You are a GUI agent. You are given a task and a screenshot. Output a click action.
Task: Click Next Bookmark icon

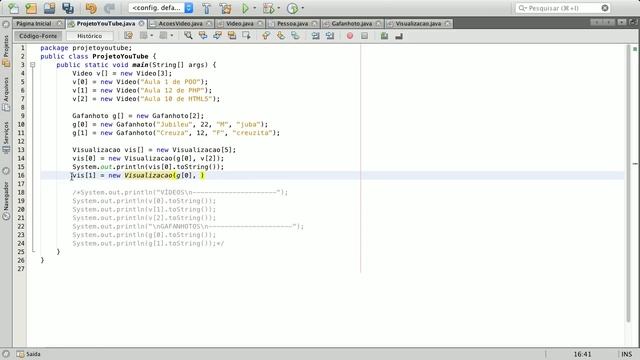point(281,36)
